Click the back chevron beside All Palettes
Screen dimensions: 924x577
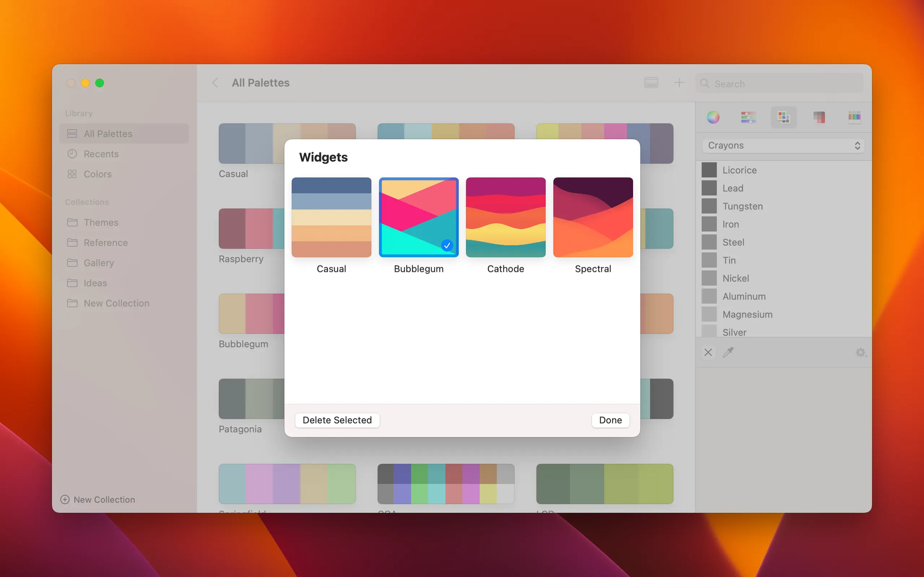coord(215,83)
